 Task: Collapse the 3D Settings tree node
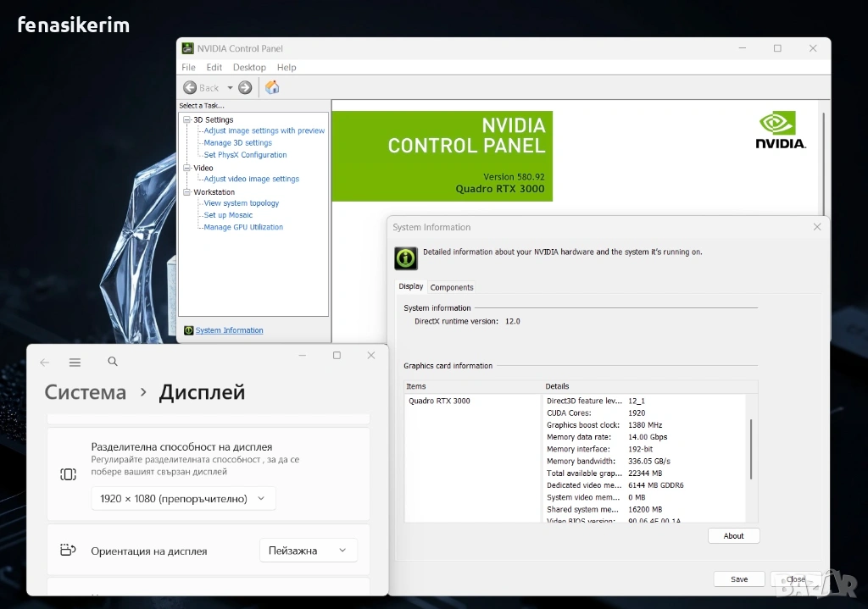pos(186,119)
